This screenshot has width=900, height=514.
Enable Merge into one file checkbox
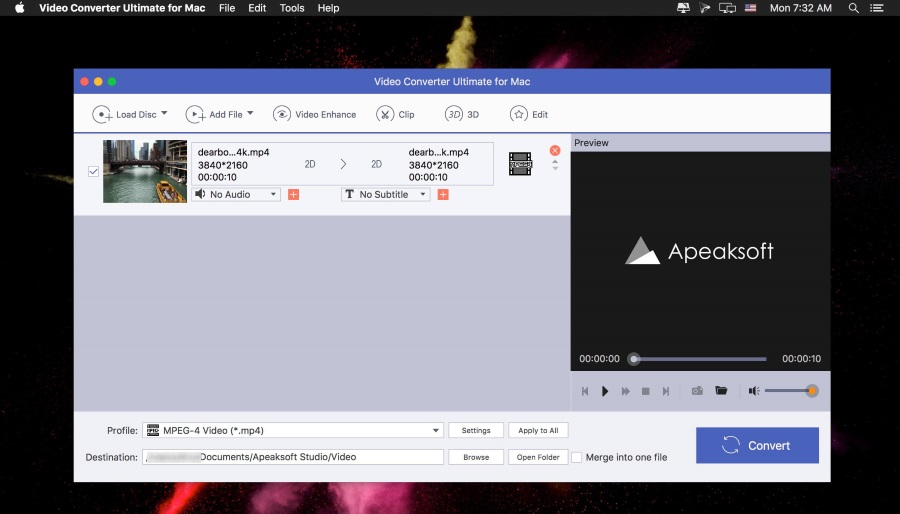point(577,457)
